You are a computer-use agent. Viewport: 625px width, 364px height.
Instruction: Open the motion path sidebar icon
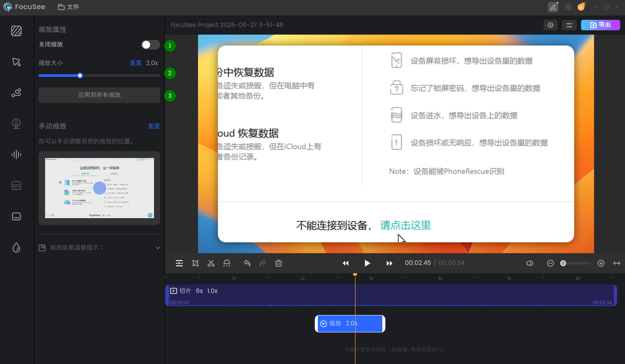tap(16, 93)
